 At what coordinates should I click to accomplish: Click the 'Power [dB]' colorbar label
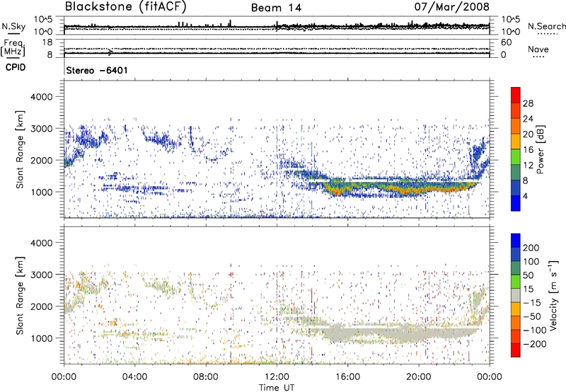click(x=540, y=149)
